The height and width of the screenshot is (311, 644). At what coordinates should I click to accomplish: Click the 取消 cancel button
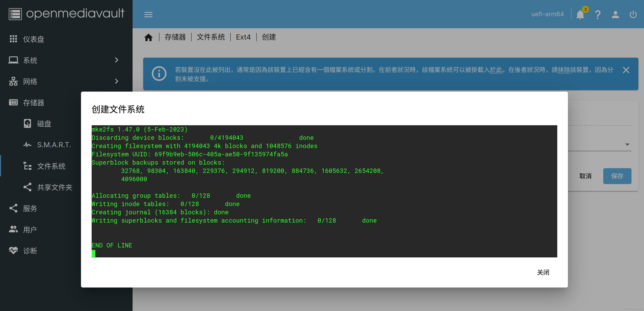coord(585,176)
